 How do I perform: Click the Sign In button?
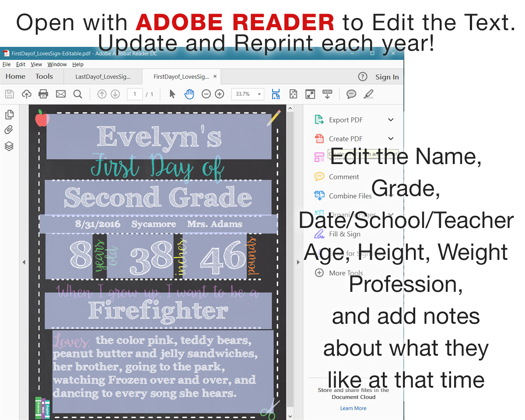[x=387, y=77]
